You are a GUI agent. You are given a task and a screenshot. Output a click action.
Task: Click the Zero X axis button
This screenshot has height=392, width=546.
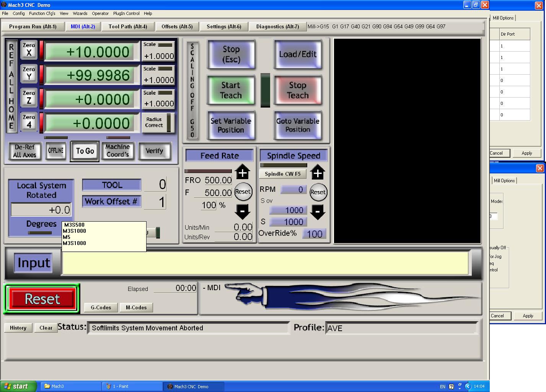point(29,51)
